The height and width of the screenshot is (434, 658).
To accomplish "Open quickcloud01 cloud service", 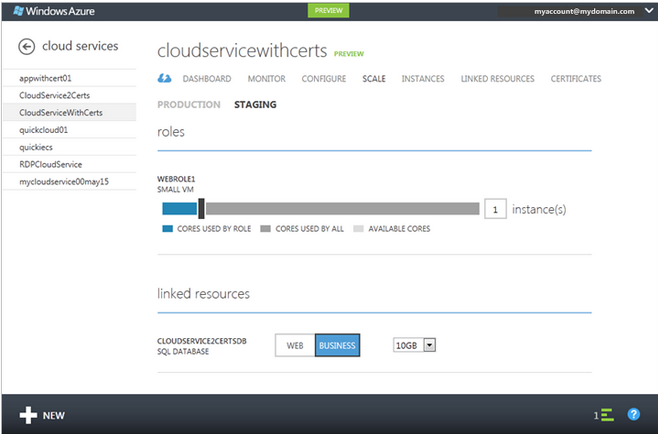I will pyautogui.click(x=70, y=130).
